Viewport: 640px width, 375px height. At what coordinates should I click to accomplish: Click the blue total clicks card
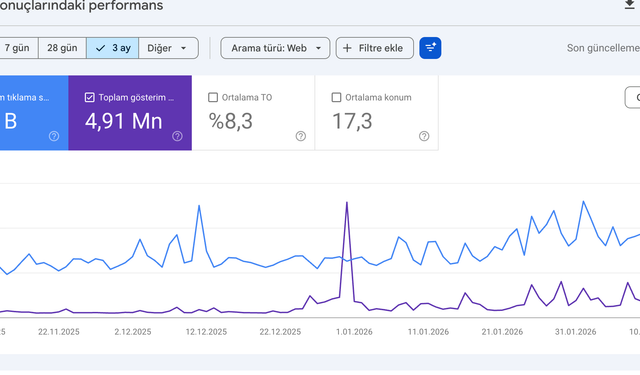pos(34,113)
